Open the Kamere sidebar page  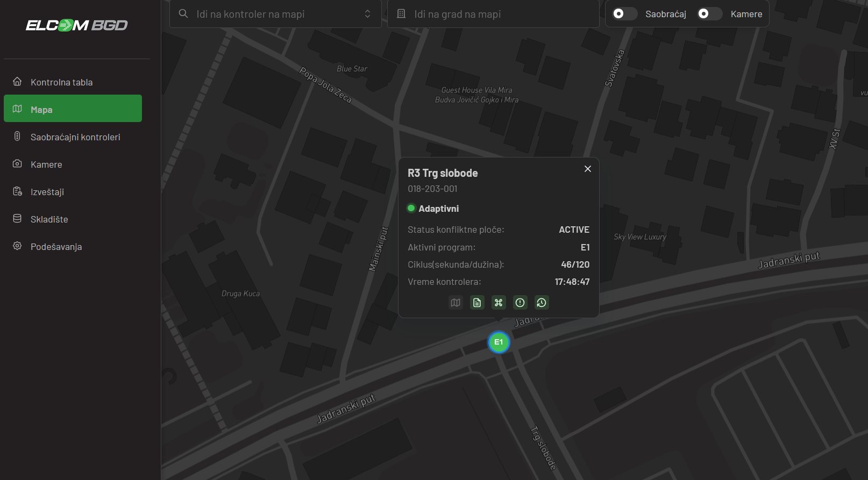coord(73,164)
